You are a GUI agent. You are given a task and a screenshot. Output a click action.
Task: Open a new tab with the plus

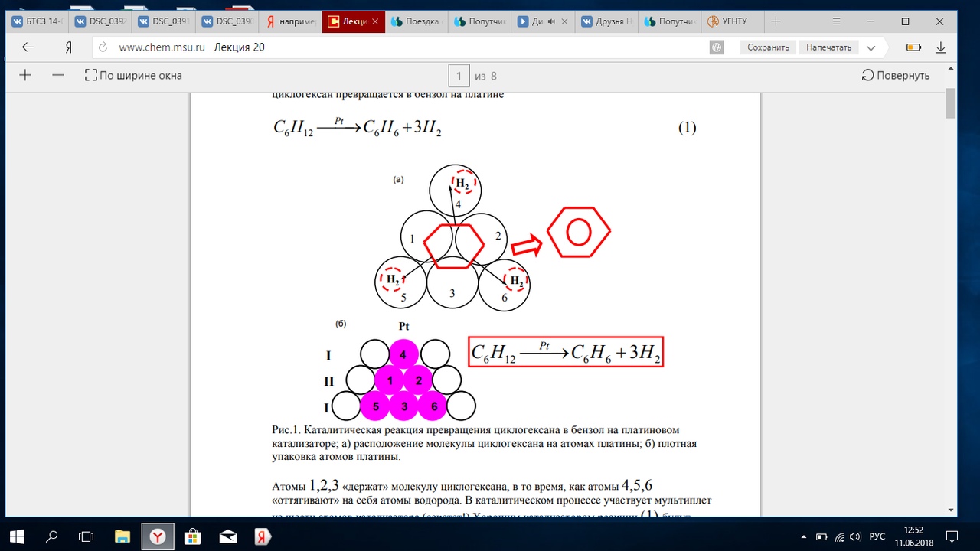(x=776, y=21)
